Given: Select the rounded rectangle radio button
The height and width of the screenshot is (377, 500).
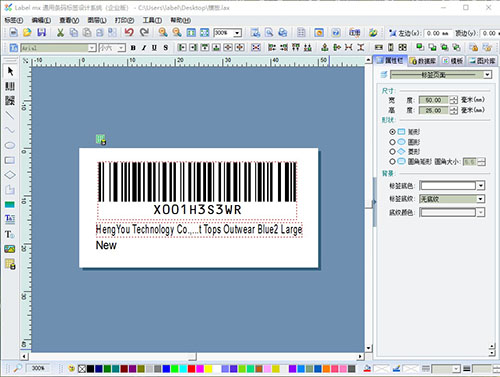Looking at the screenshot, I should point(392,162).
